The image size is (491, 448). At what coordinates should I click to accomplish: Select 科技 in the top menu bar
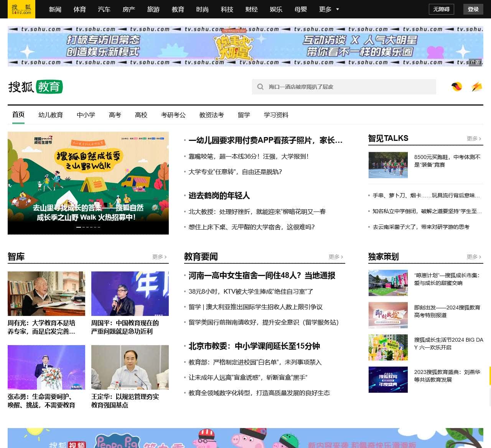(x=227, y=9)
